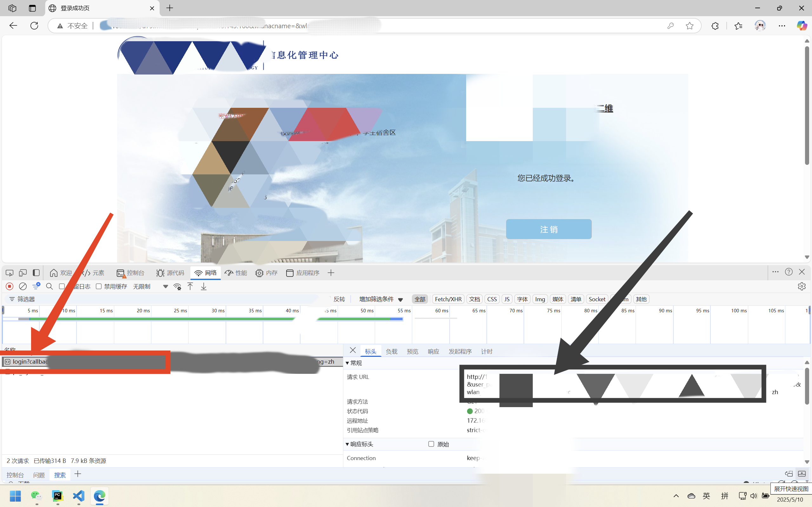Close the request details pane
Viewport: 812px width, 507px height.
coord(353,350)
